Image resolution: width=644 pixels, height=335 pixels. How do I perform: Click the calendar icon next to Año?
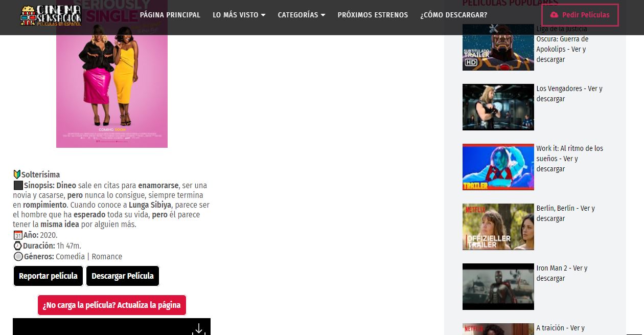click(x=18, y=235)
